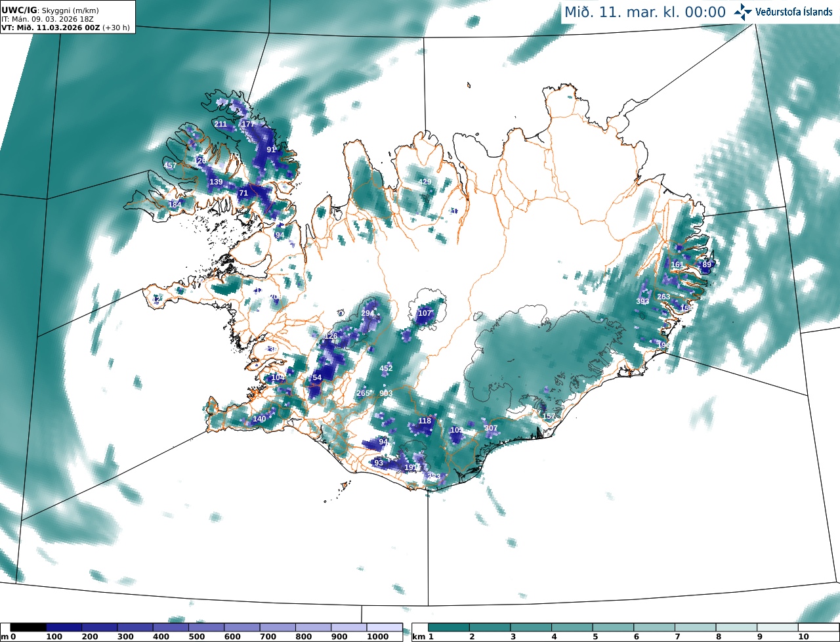This screenshot has width=840, height=642.
Task: Click the visibility value 191 on the map
Action: point(411,467)
